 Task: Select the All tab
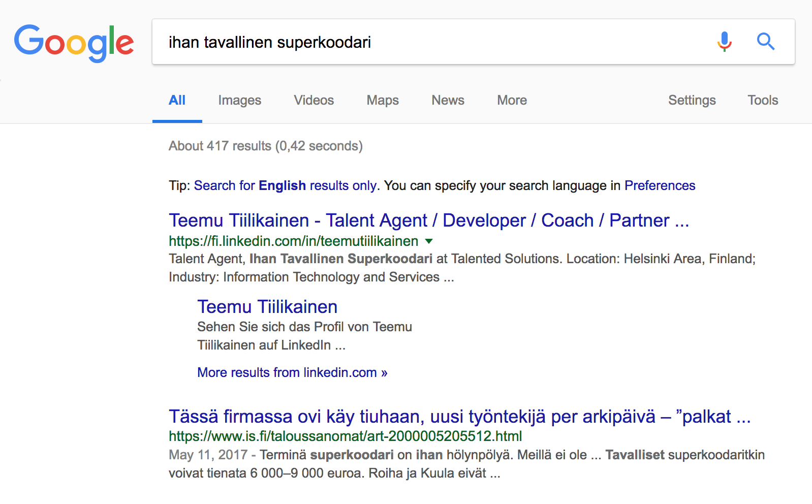[177, 100]
